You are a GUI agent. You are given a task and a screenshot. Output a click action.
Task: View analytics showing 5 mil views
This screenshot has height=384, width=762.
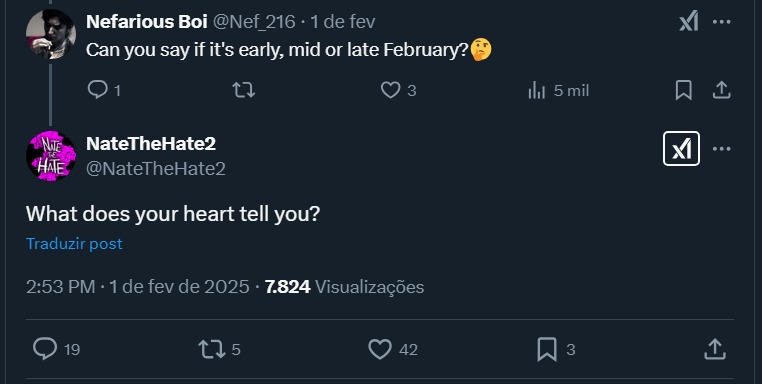558,90
